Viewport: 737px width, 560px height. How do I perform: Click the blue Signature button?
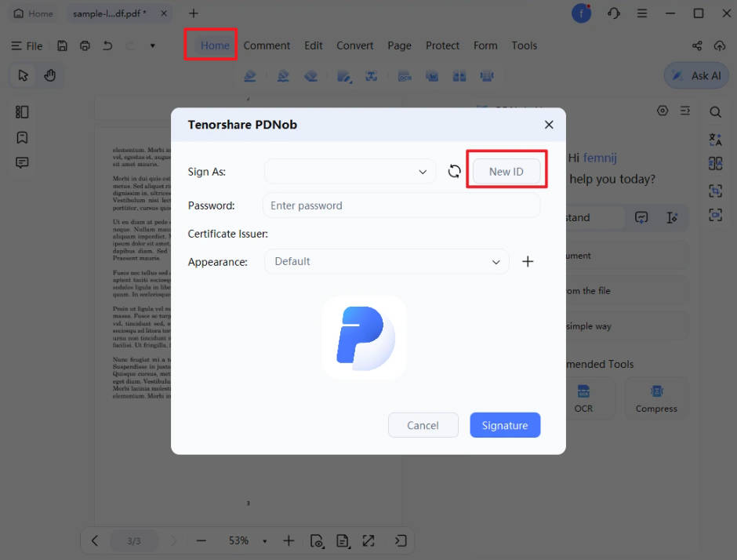[x=505, y=426]
